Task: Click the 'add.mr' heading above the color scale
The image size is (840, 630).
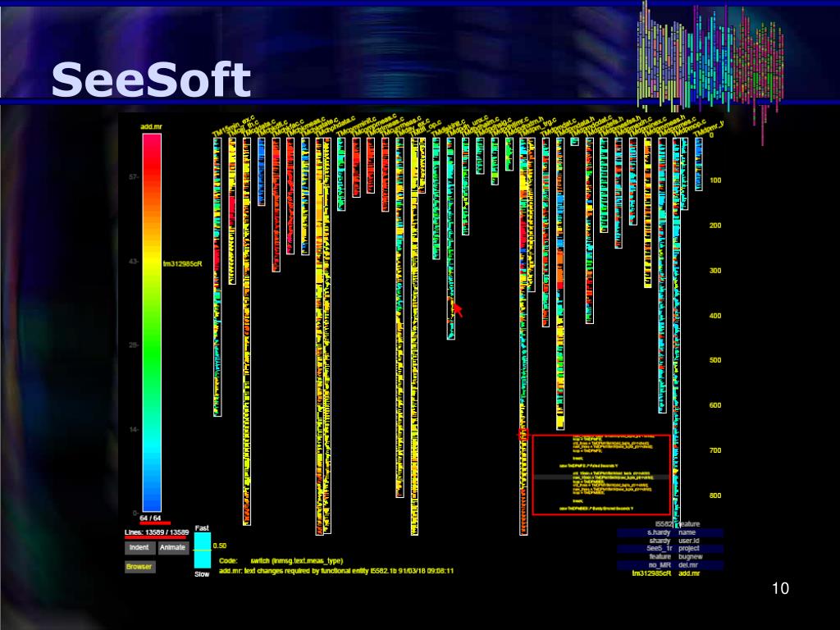Action: 151,126
